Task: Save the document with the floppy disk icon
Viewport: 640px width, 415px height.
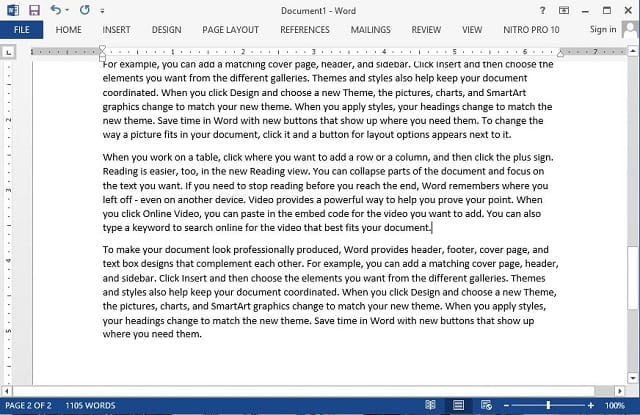Action: pyautogui.click(x=35, y=10)
